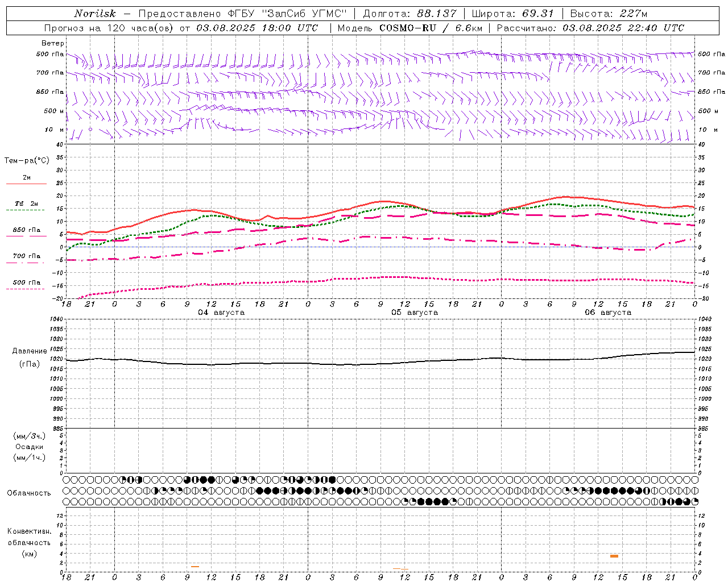Click the 'Ветер' wind panel label
This screenshot has width=728, height=582.
pos(52,43)
